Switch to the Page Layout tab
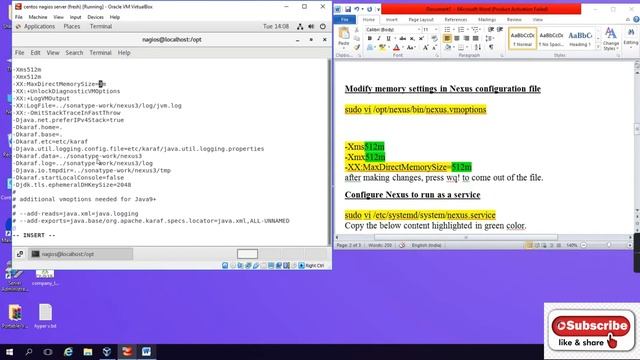The height and width of the screenshot is (360, 640). coord(421,20)
